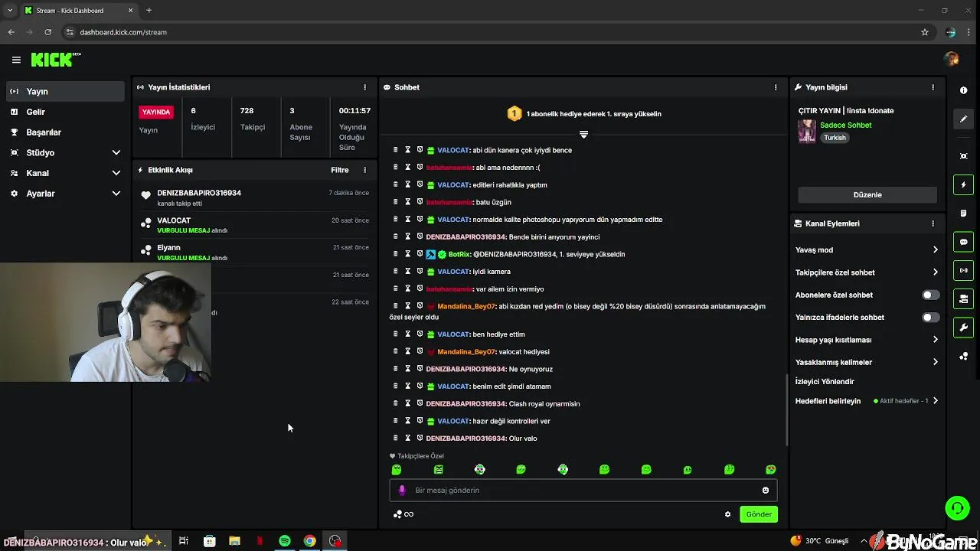Image resolution: width=980 pixels, height=551 pixels.
Task: Select the pencil edit icon in the right rail
Action: 963,119
